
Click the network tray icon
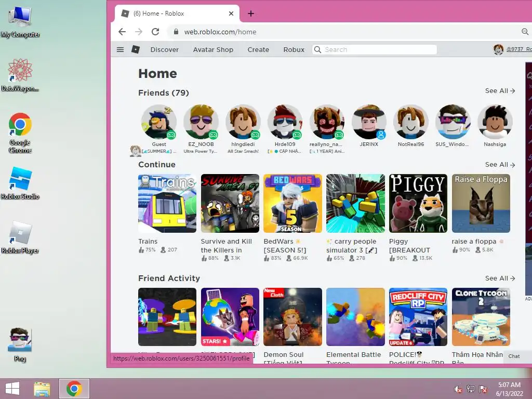(x=471, y=389)
